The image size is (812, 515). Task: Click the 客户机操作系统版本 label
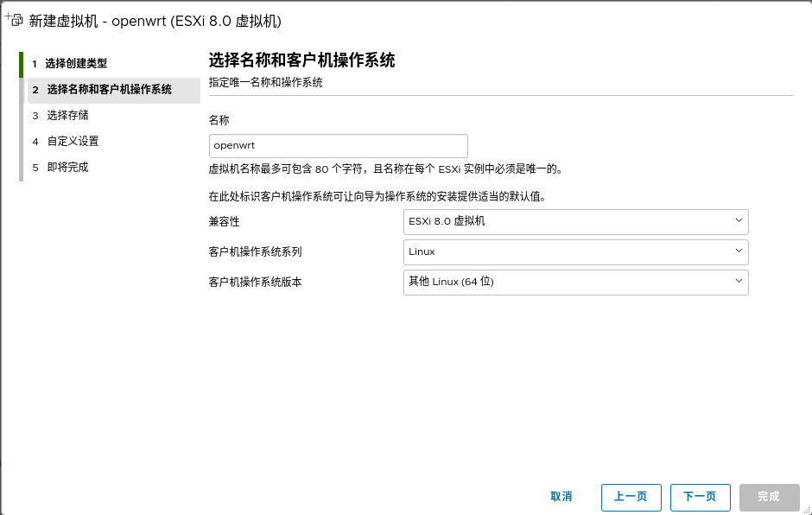point(256,283)
